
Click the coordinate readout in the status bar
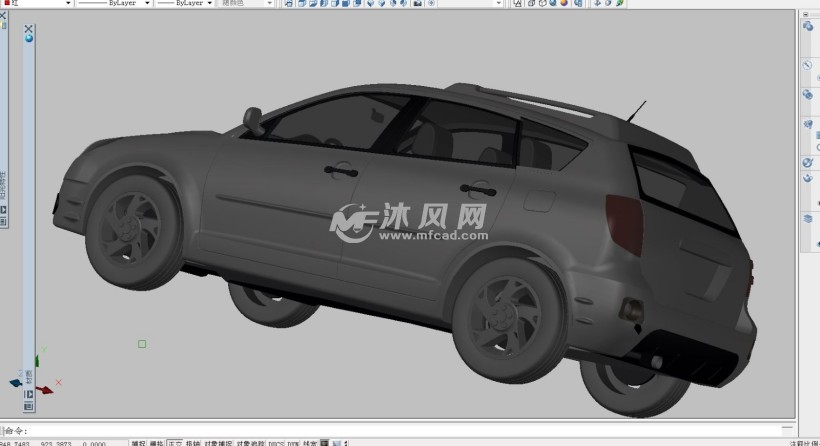[53, 443]
